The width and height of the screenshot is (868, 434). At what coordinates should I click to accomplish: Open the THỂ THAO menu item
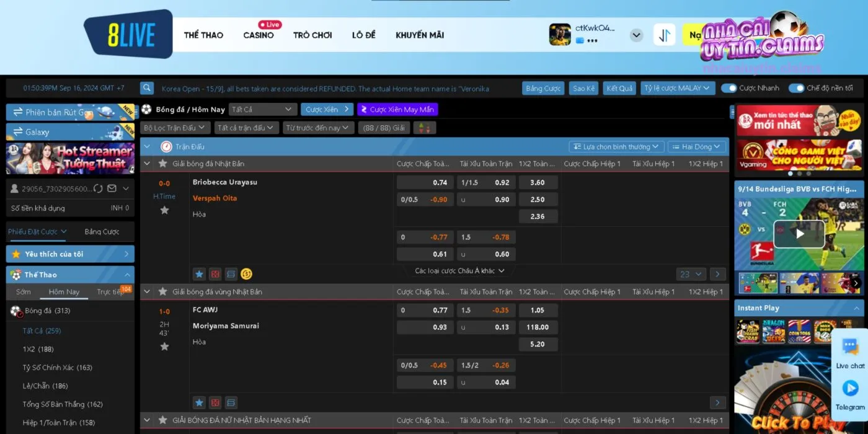[x=203, y=35]
